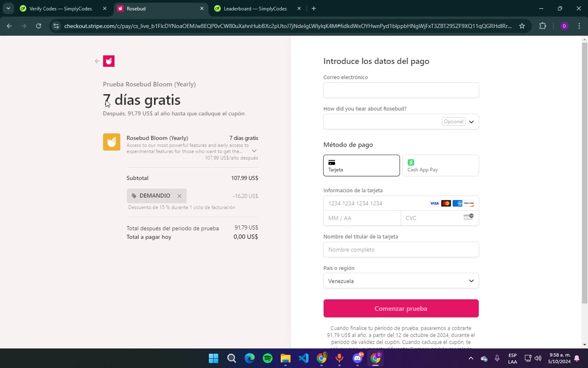Screen dimensions: 588x368
Task: Close the Leaderboard SimplyCodes tab
Action: point(299,9)
